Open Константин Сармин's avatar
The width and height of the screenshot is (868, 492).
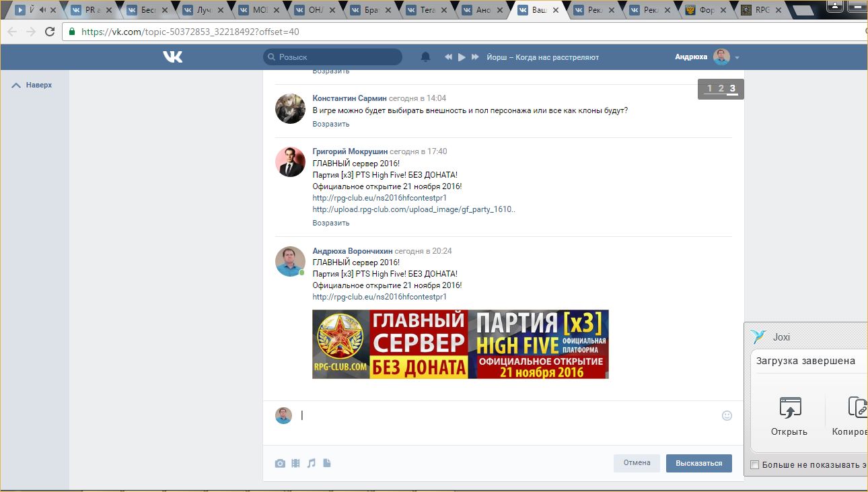291,108
